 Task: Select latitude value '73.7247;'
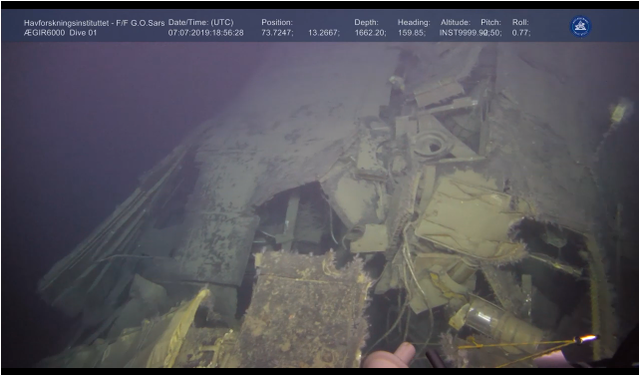[x=278, y=33]
